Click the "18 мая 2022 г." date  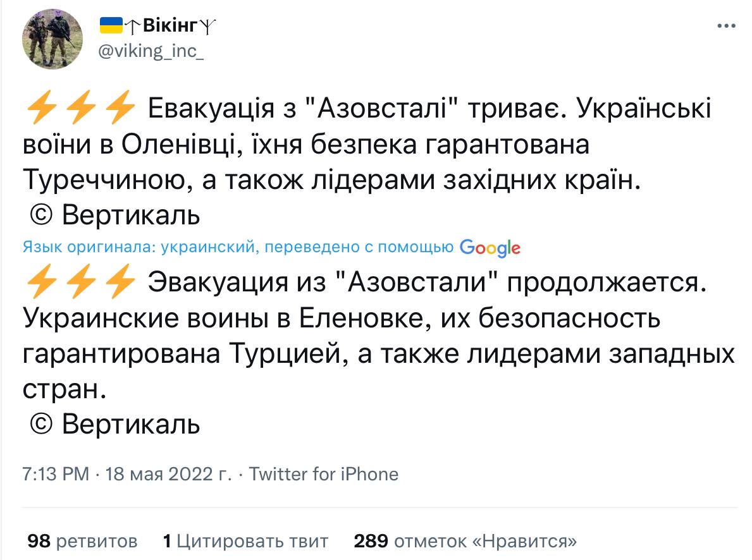point(168,473)
